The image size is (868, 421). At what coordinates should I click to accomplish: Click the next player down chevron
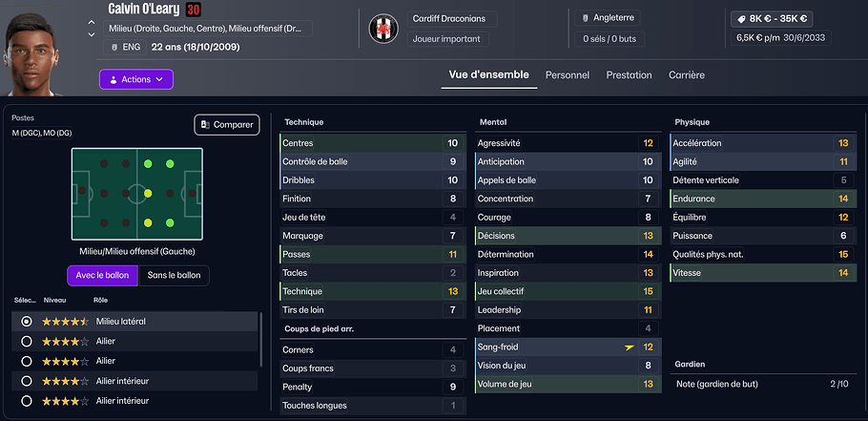pos(92,34)
